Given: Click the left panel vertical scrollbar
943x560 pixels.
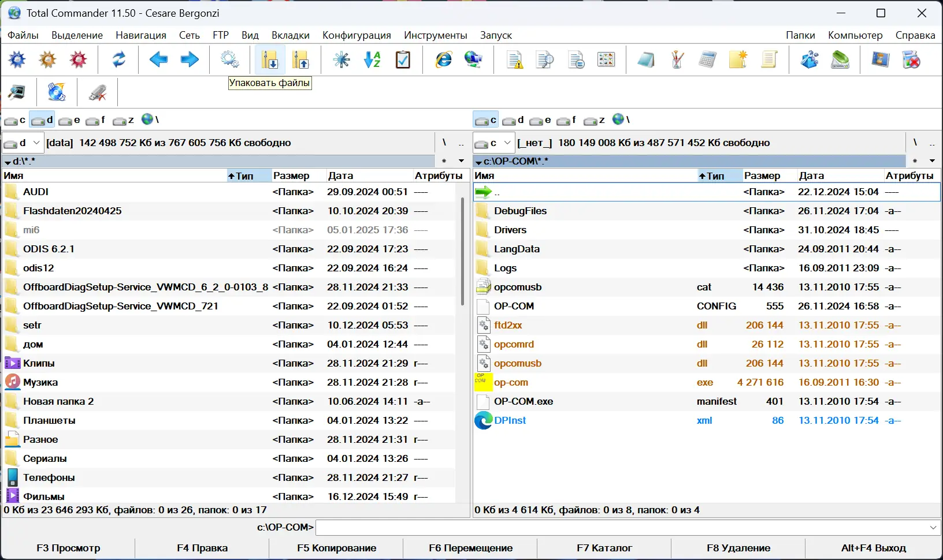Looking at the screenshot, I should coord(462,252).
